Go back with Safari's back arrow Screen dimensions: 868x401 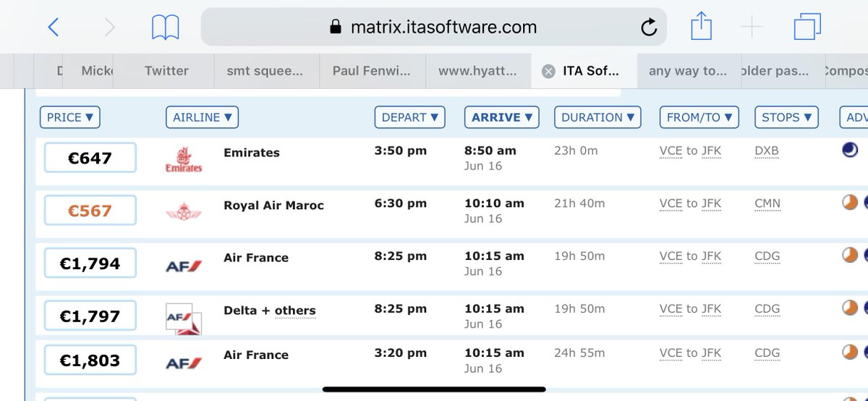53,28
